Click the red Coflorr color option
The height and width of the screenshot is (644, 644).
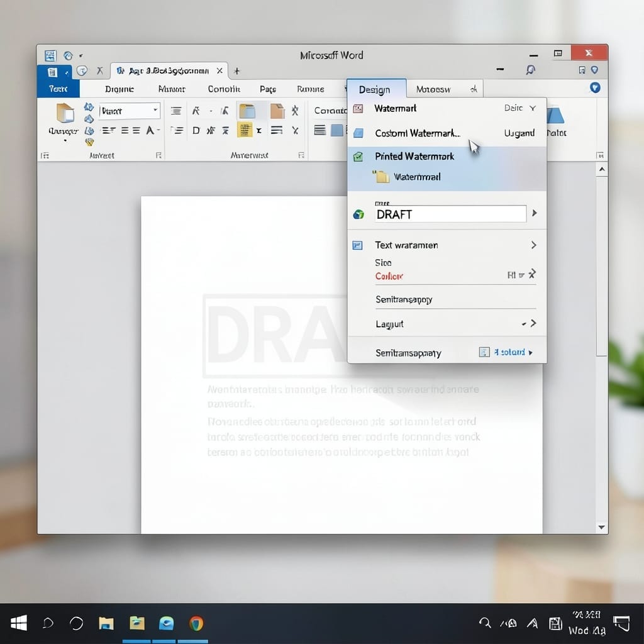(389, 277)
